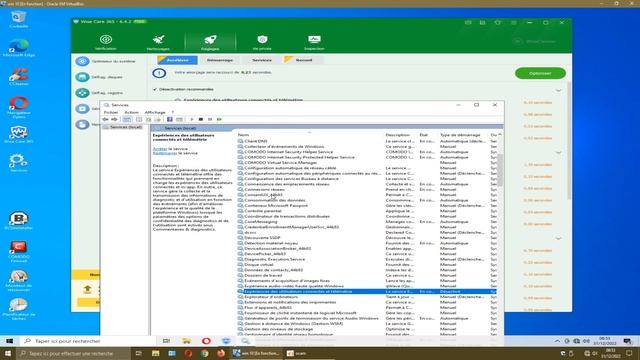Open the Inspection monitor section
This screenshot has width=640, height=360.
[314, 42]
